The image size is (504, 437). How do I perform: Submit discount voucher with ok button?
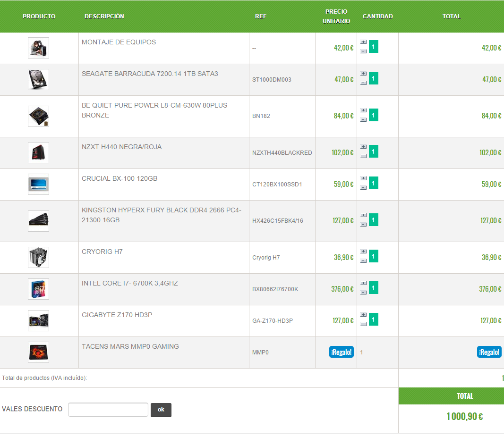161,410
